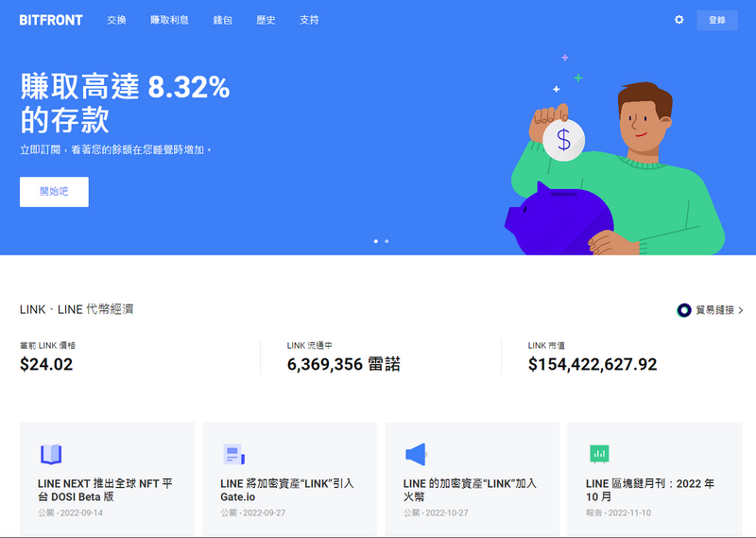Image resolution: width=756 pixels, height=538 pixels.
Task: Open the settings gear icon
Action: pos(679,20)
